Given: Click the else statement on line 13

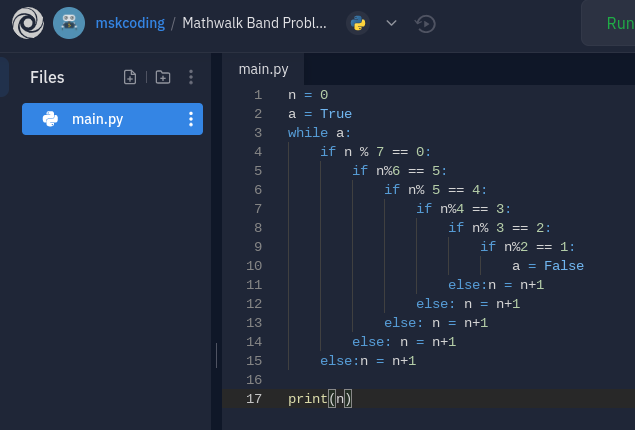Looking at the screenshot, I should [436, 323].
